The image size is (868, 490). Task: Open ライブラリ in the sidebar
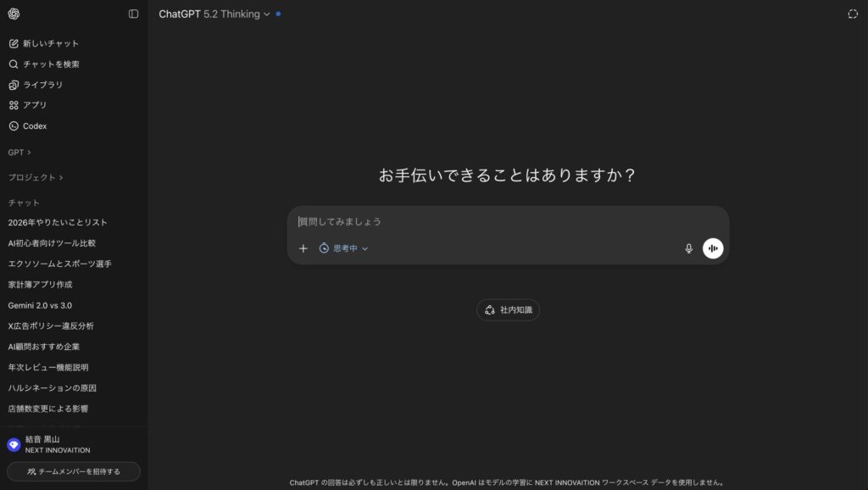(42, 85)
